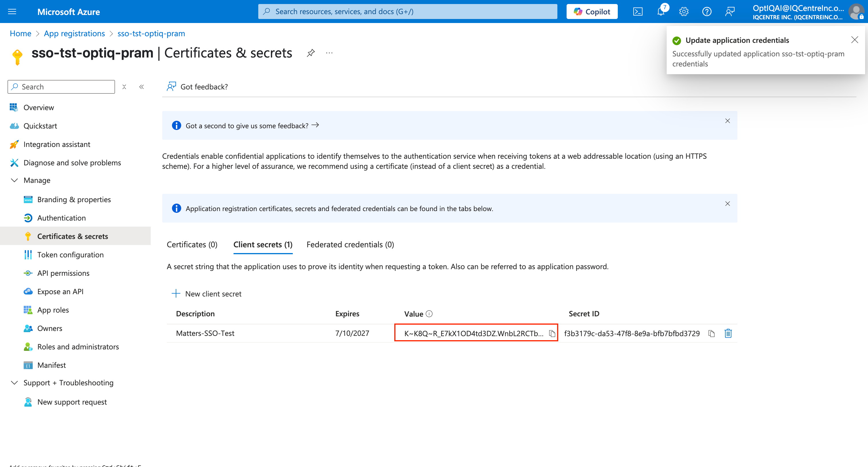
Task: Select the Client secrets (1) tab
Action: 263,245
